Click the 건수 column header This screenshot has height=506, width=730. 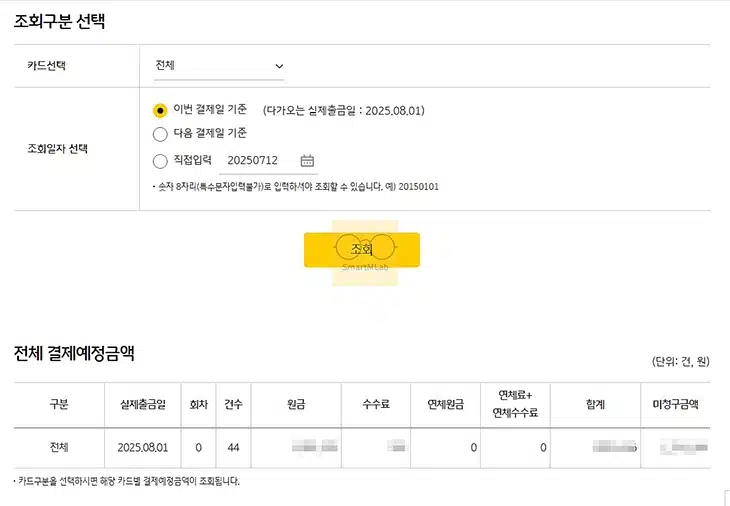click(x=233, y=404)
